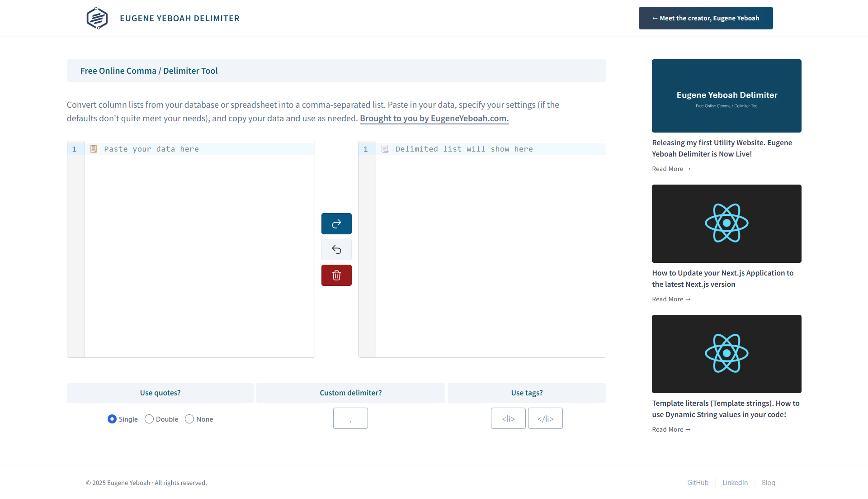868x499 pixels.
Task: Click the Eugene Yeboah Delimiter logo icon
Action: pyautogui.click(x=97, y=18)
